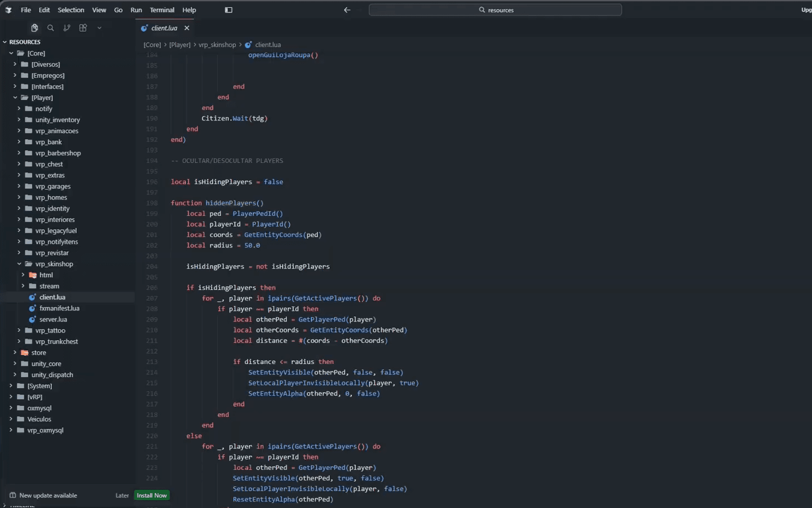Expand the vrp_trunkchest folder
812x508 pixels.
coord(67,341)
